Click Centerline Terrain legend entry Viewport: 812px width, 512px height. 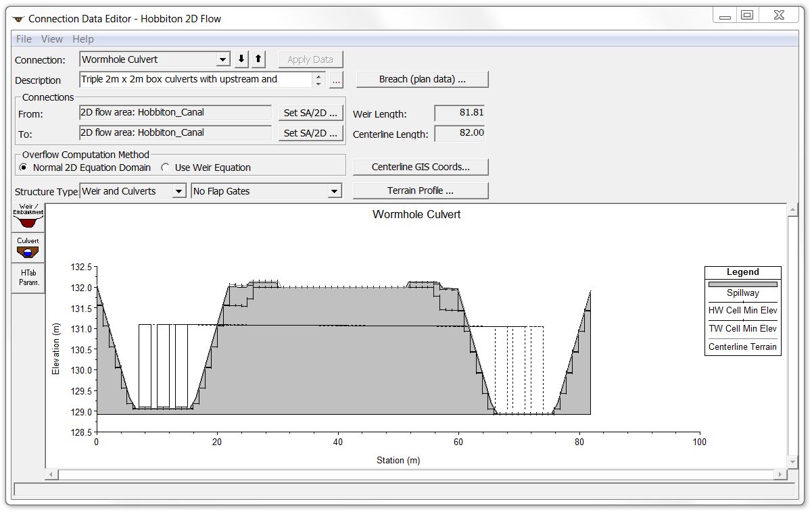pos(742,347)
